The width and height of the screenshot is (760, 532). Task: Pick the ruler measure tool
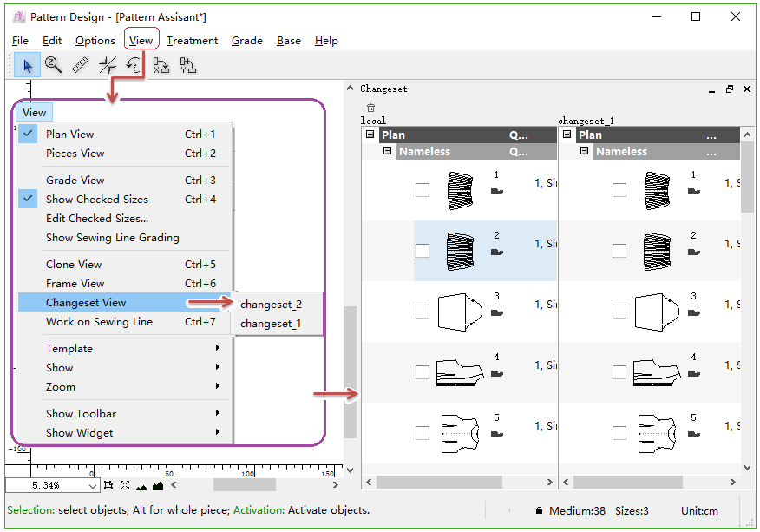pyautogui.click(x=81, y=65)
